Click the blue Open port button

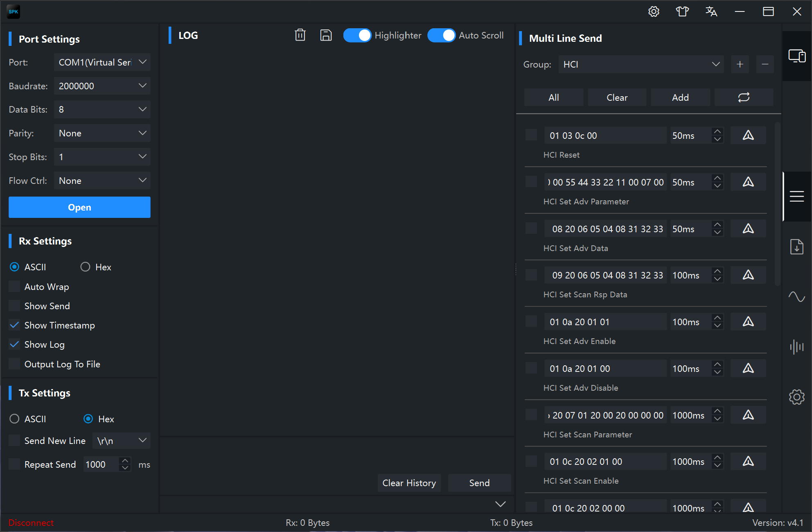click(79, 207)
